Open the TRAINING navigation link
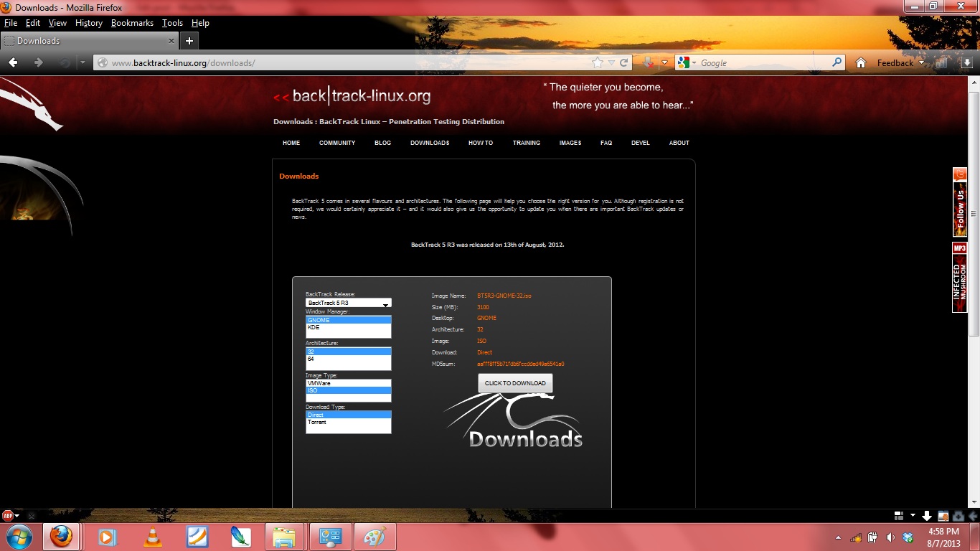This screenshot has height=551, width=980. point(527,143)
